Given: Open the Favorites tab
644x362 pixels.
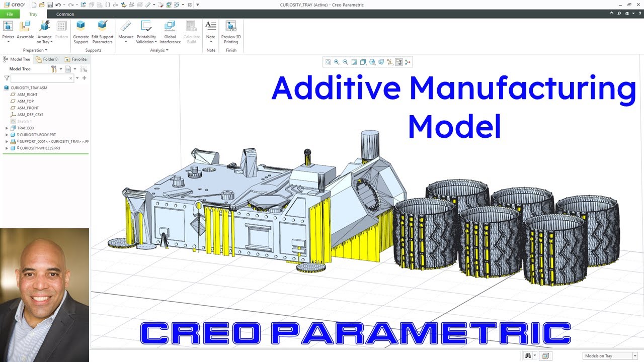Looking at the screenshot, I should pyautogui.click(x=75, y=59).
